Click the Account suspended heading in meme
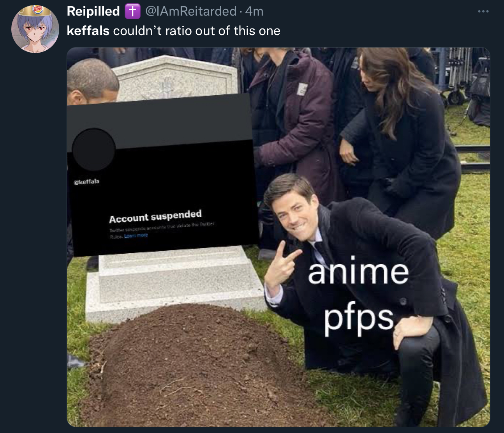Viewport: 504px width, 433px height. coord(155,216)
